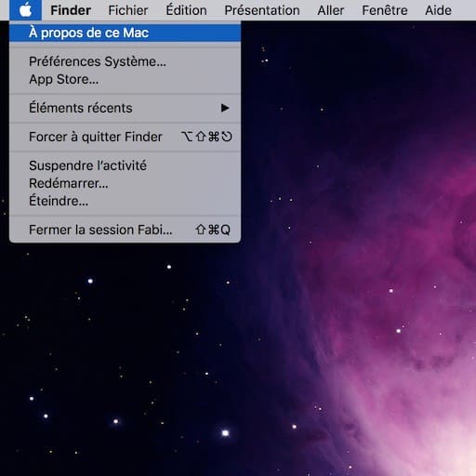Click the force quit shortcut symbols

[206, 137]
